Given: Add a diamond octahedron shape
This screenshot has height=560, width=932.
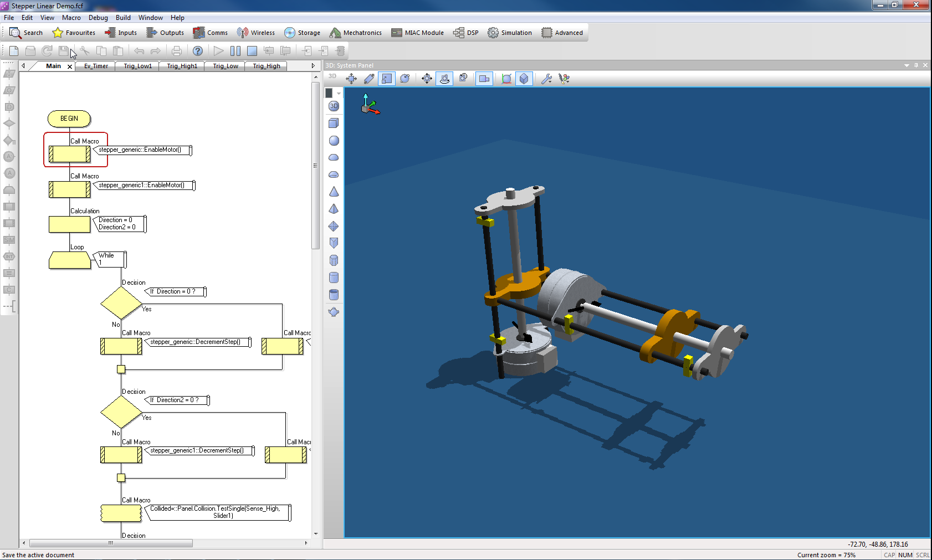Looking at the screenshot, I should (x=334, y=226).
